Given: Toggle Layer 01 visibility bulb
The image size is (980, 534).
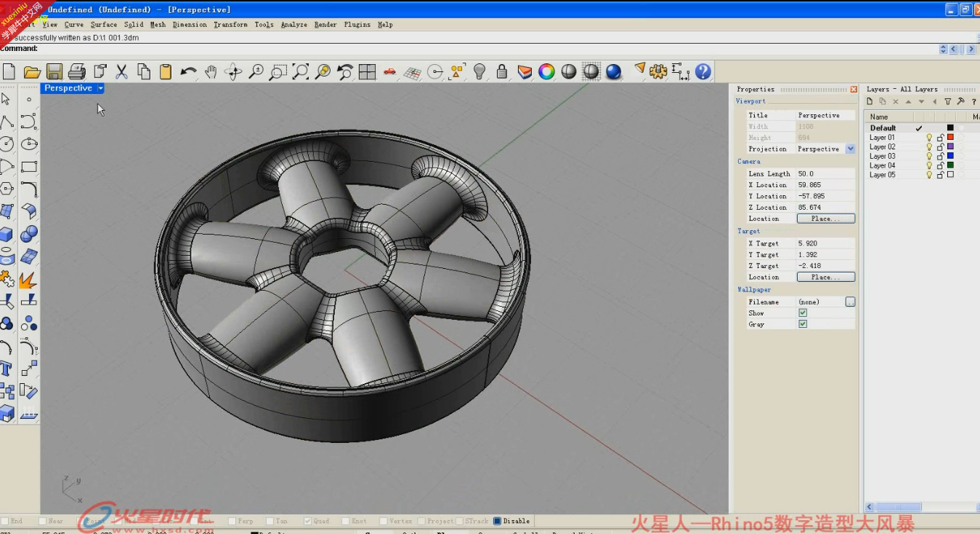Looking at the screenshot, I should (x=929, y=137).
